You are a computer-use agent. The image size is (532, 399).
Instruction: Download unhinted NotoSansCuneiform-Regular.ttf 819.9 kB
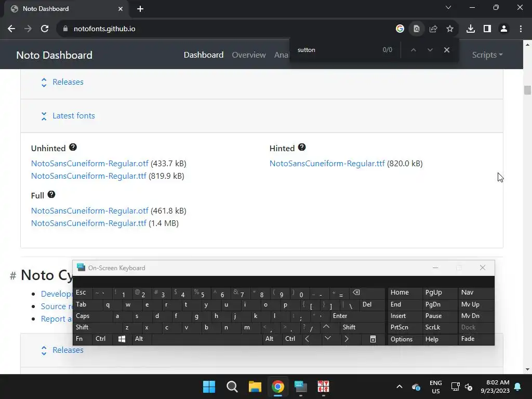pos(88,176)
